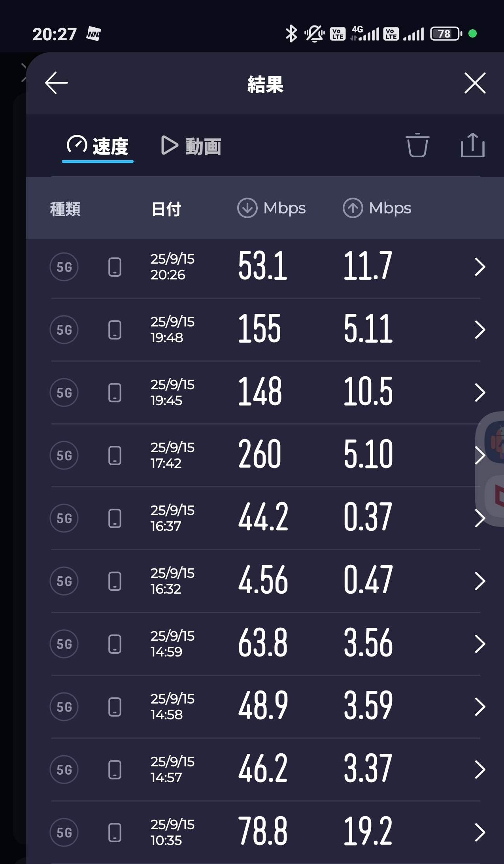Tap 5G icon on 19:45 result
The image size is (504, 864).
pyautogui.click(x=64, y=392)
